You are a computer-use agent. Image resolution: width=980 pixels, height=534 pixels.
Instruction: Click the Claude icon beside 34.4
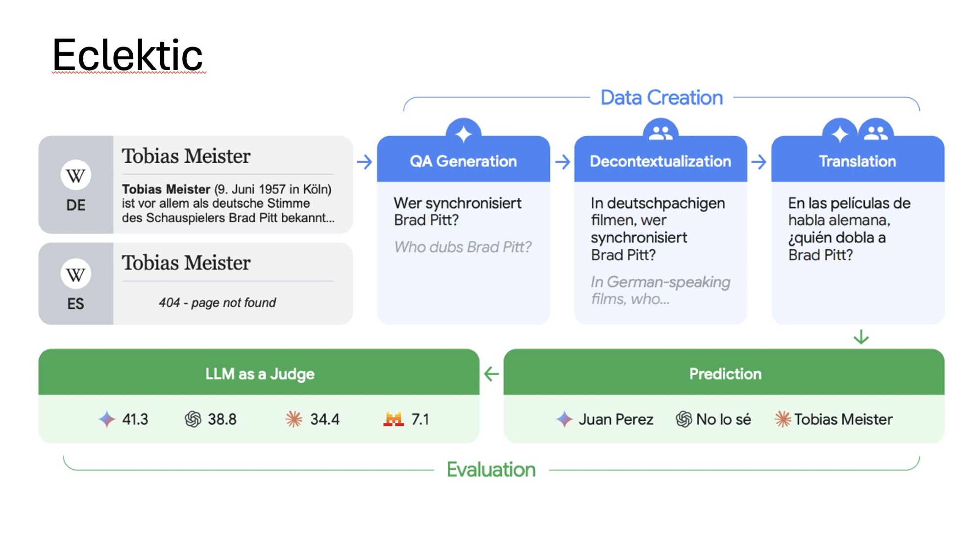[x=294, y=419]
